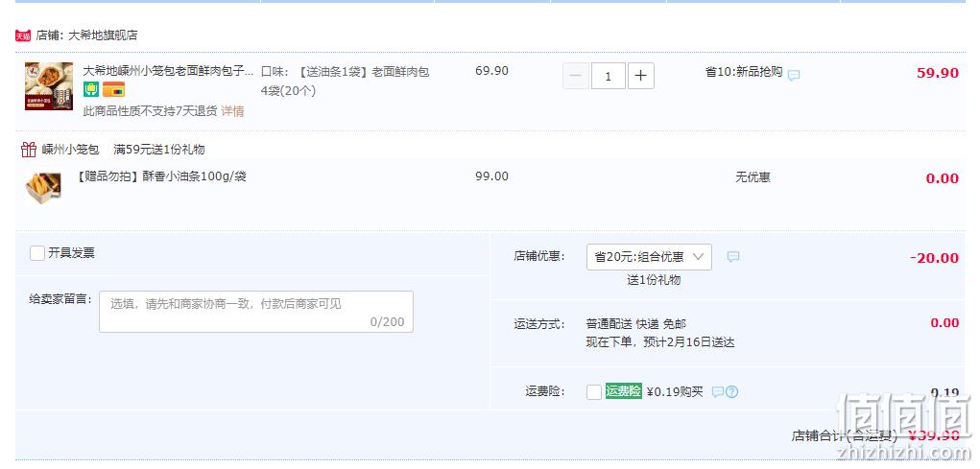Click the orange credit card badge icon
The image size is (980, 469).
114,90
